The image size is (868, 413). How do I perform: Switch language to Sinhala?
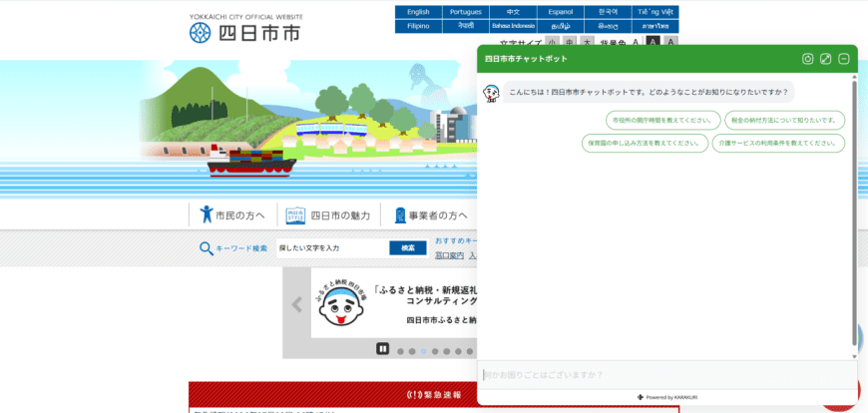[608, 26]
